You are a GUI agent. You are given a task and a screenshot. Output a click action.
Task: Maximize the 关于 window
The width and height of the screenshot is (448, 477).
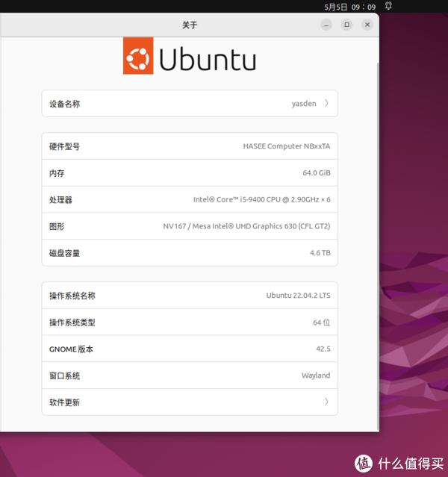point(346,25)
